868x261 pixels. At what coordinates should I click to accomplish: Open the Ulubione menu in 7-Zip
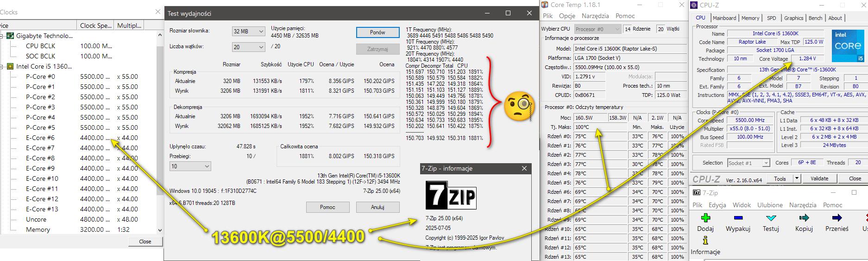[770, 205]
